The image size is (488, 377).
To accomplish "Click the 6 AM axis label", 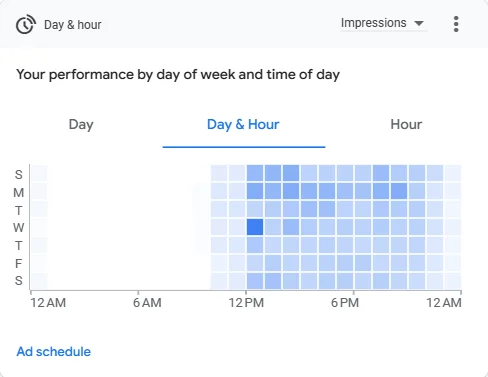I will (x=147, y=303).
